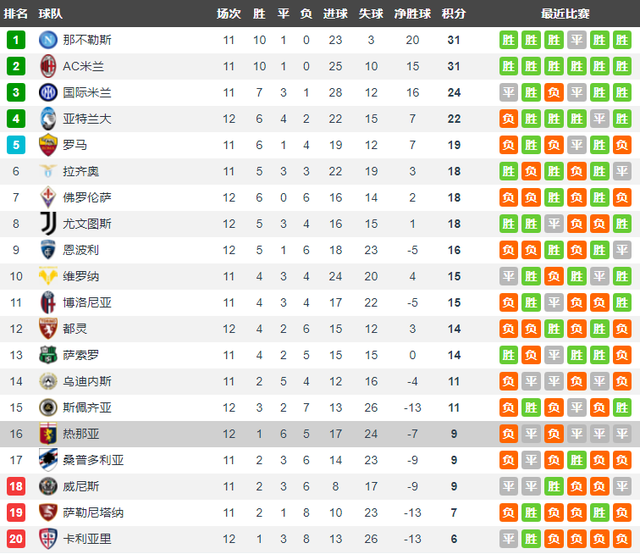640x554 pixels.
Task: Click the AC Milan crest icon
Action: click(48, 66)
